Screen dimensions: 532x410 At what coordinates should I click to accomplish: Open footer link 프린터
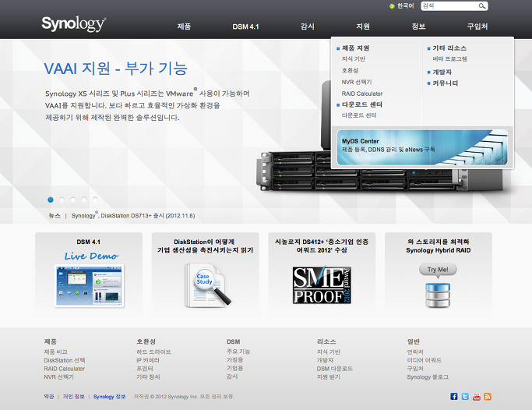(x=145, y=369)
